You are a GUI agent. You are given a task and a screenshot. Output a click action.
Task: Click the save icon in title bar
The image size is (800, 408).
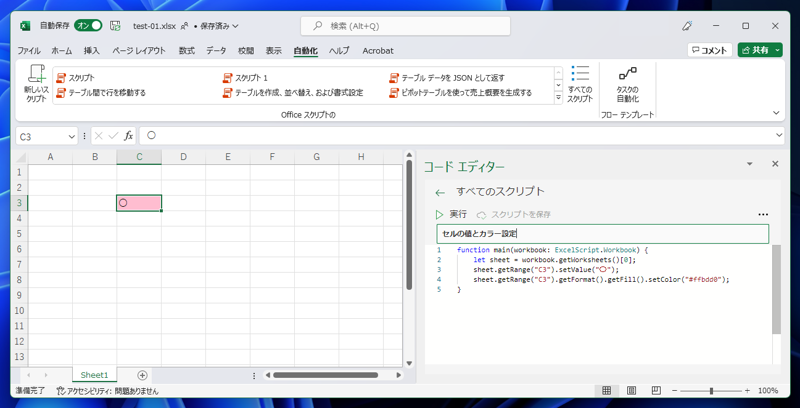[115, 26]
